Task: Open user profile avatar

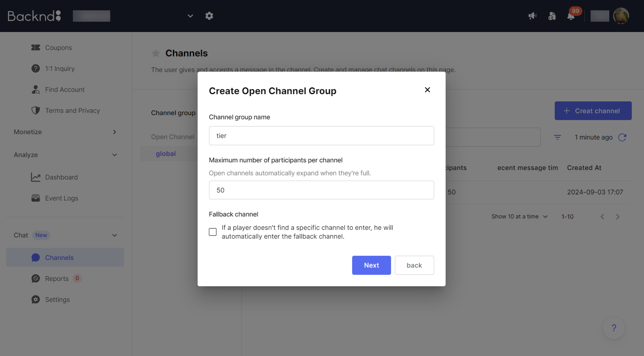Action: [x=621, y=16]
